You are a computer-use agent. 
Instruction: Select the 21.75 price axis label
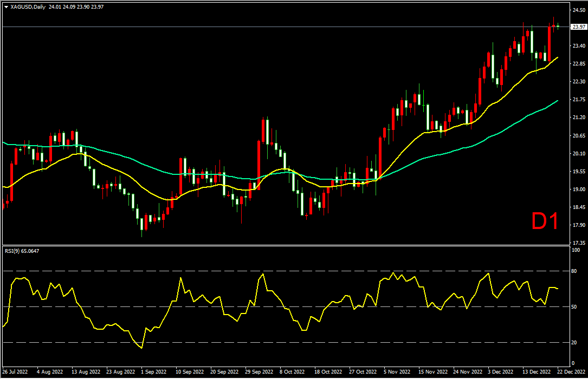579,100
